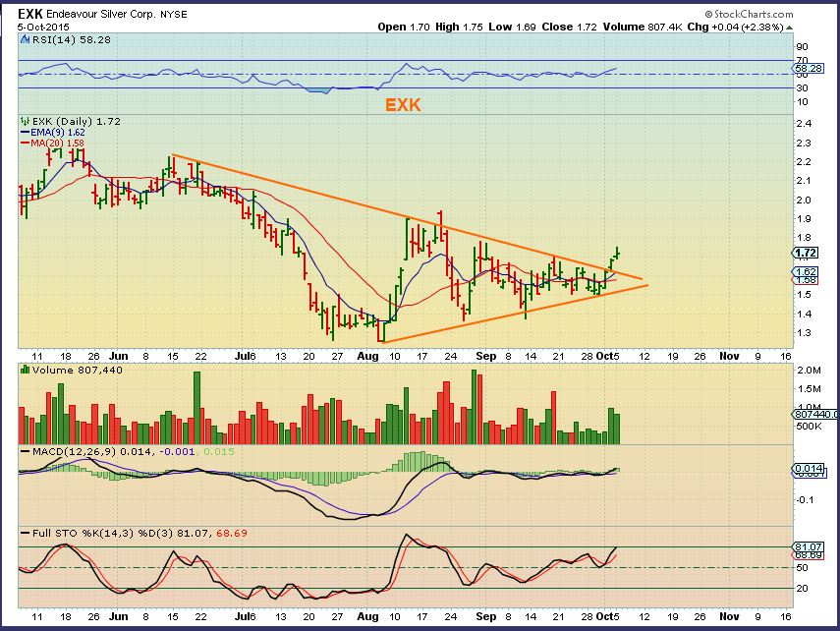Click the small up arrow after the Chg value
This screenshot has height=631, width=840.
tap(790, 28)
